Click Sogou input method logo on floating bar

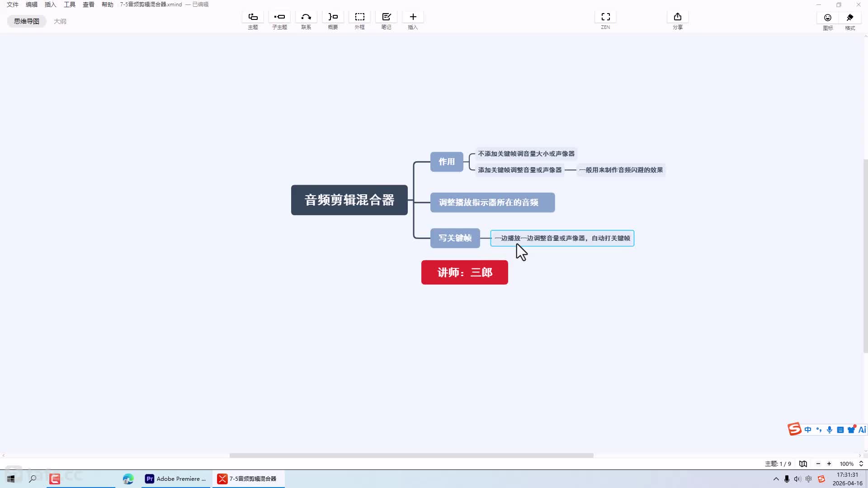(794, 429)
